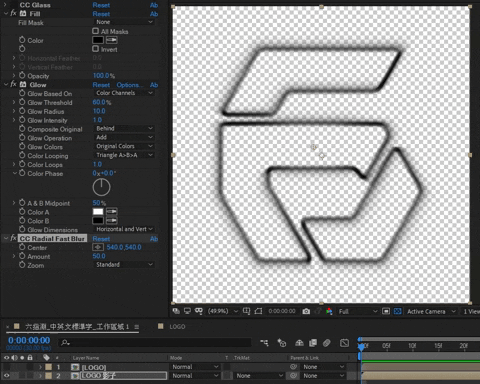
Task: Hide the LOGO 影子 layer eye
Action: (x=6, y=376)
